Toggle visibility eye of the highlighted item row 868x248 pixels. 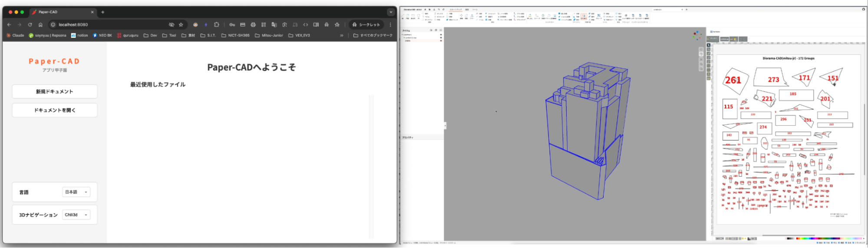[441, 41]
